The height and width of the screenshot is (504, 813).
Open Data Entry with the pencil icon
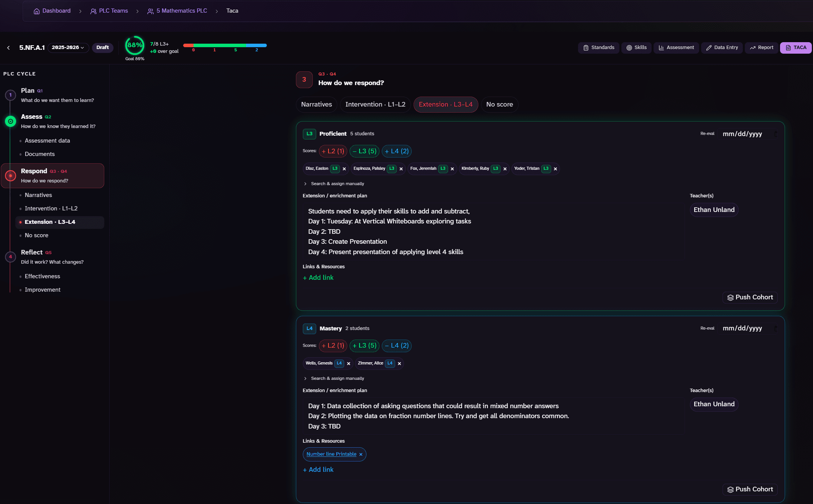(x=722, y=48)
